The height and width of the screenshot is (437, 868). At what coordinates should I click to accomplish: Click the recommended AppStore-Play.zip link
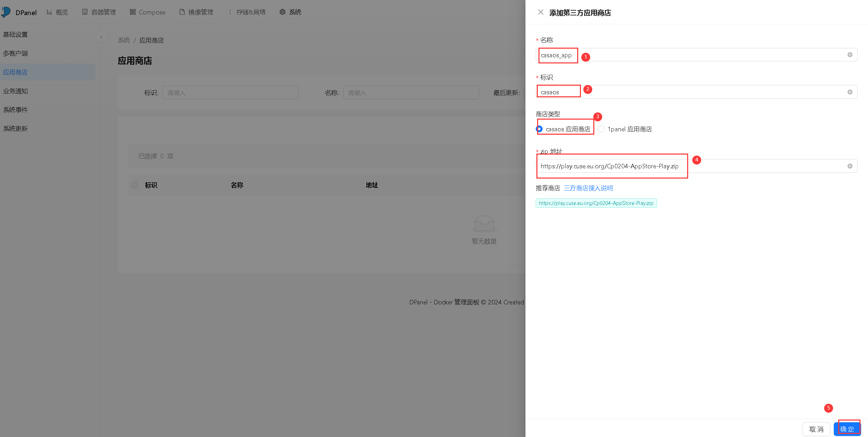pyautogui.click(x=596, y=203)
